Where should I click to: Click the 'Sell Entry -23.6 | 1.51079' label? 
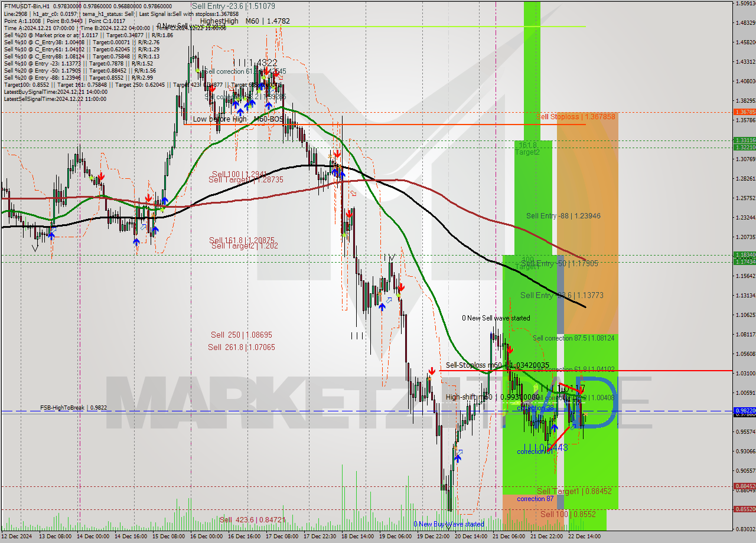233,6
